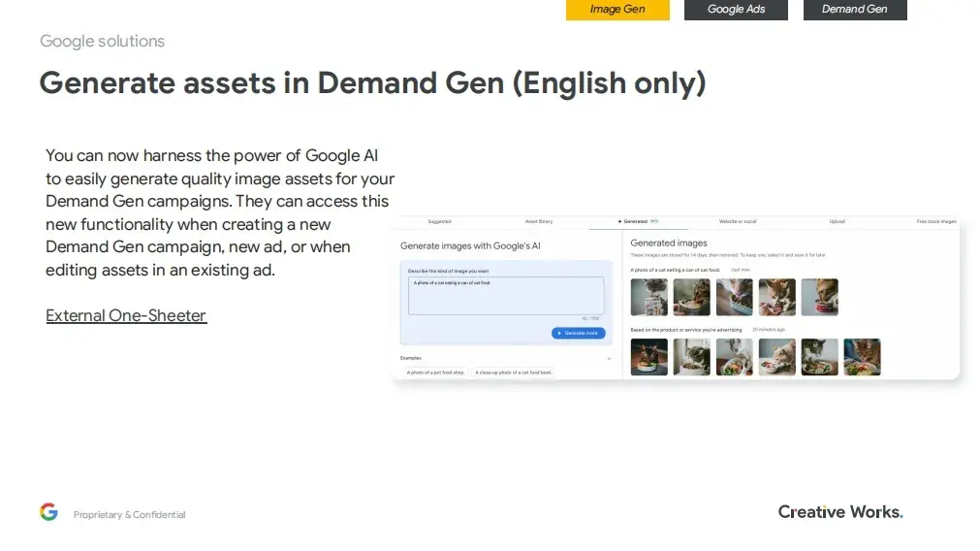This screenshot has height=551, width=980.
Task: Collapse the Examples section chevron
Action: pos(609,358)
